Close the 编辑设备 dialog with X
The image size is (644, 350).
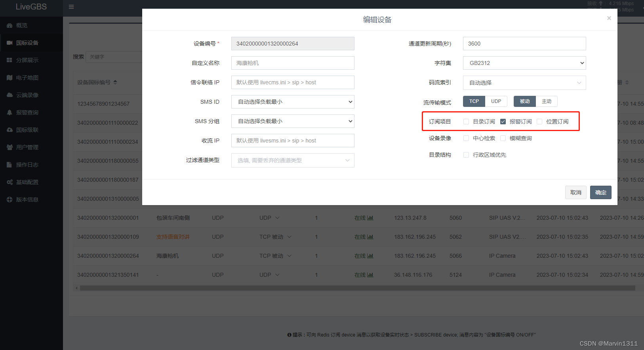click(609, 18)
